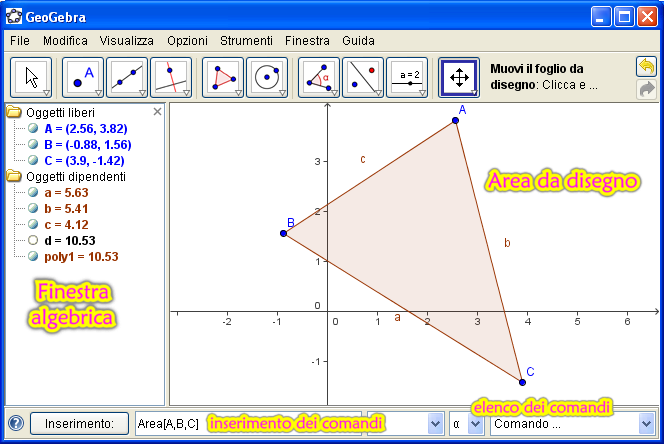Show hidden object d = 10.53
Viewport: 664px width, 444px height.
(33, 240)
